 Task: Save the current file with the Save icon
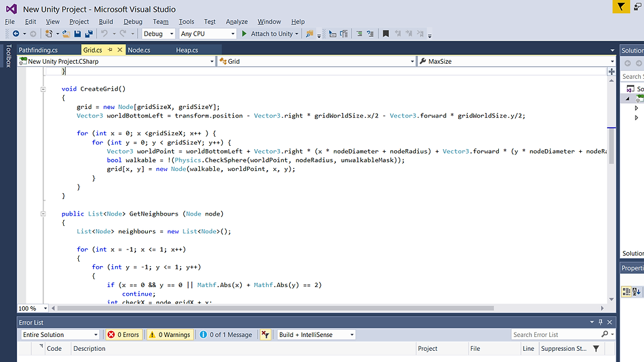click(78, 34)
